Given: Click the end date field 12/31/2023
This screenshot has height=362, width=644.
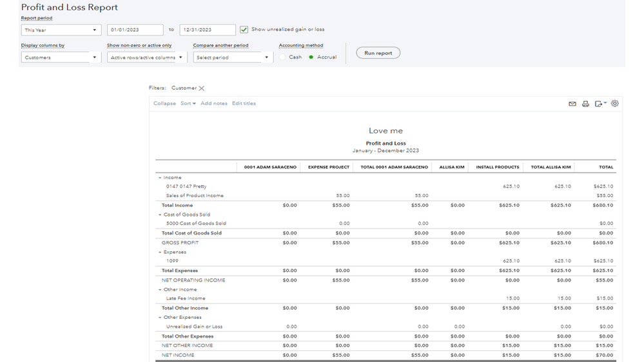Looking at the screenshot, I should click(207, 30).
